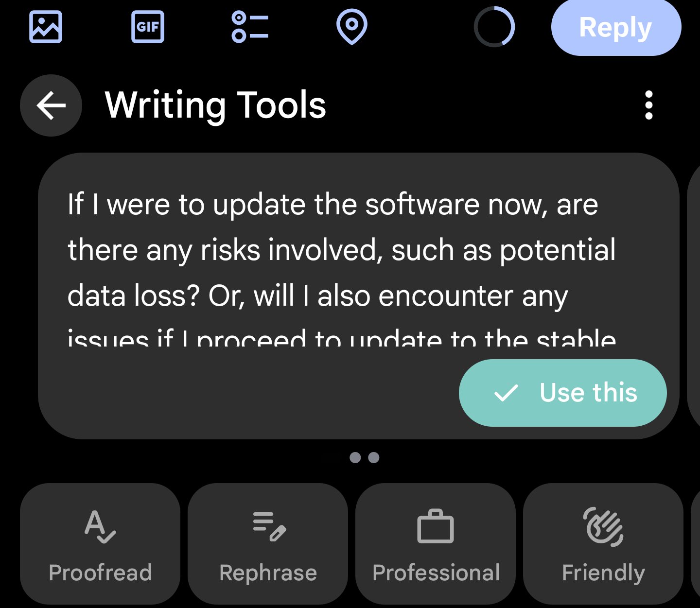The image size is (700, 608).
Task: Go back using the arrow button
Action: point(51,105)
